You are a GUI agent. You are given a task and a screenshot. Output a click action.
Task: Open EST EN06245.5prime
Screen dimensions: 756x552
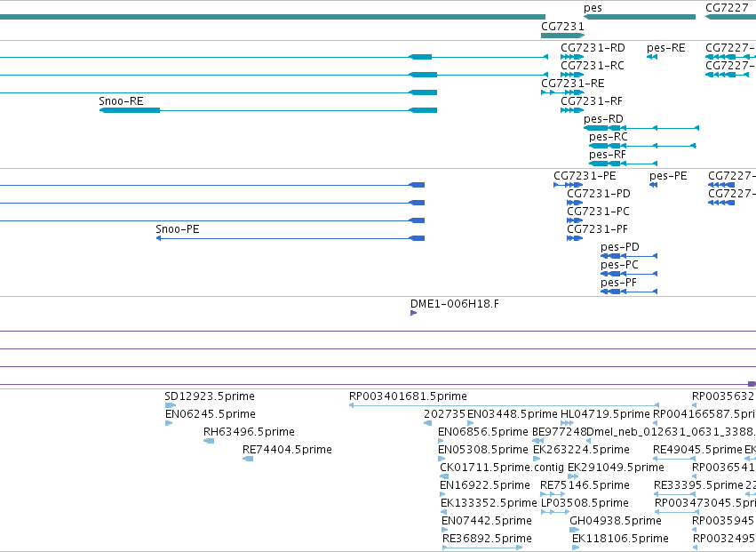coord(211,414)
